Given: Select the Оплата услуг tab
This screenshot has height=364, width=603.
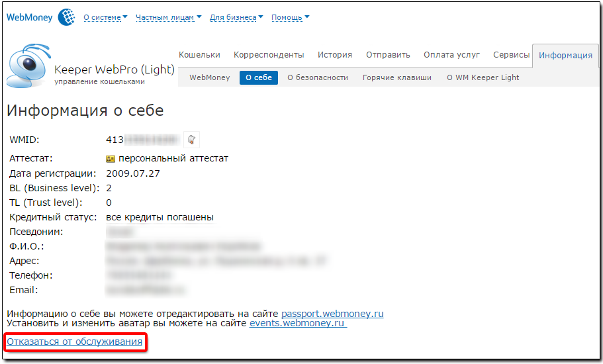Looking at the screenshot, I should 451,55.
